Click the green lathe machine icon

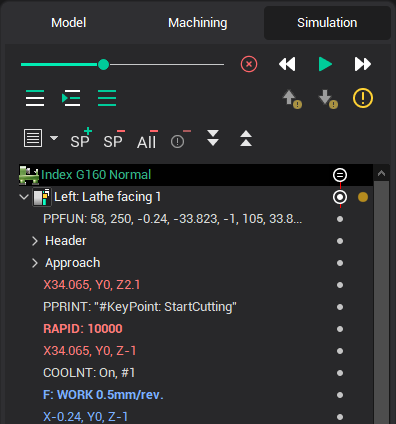(29, 175)
